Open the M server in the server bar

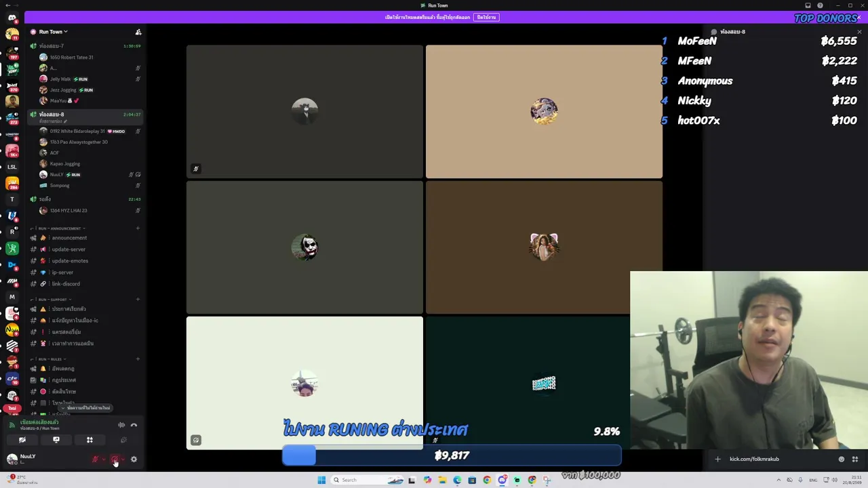(12, 297)
